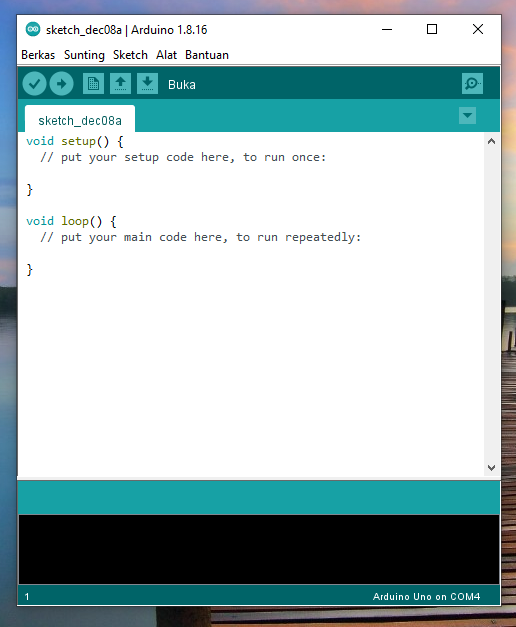
Task: Click the editor scrollbar up arrow
Action: tap(492, 141)
